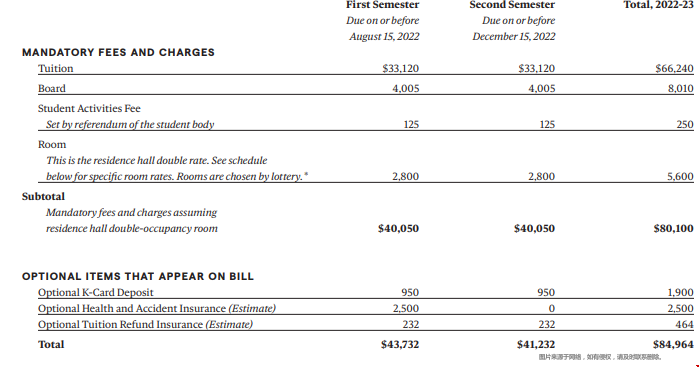Image resolution: width=699 pixels, height=367 pixels.
Task: Select the Second Semester column header
Action: (x=512, y=5)
